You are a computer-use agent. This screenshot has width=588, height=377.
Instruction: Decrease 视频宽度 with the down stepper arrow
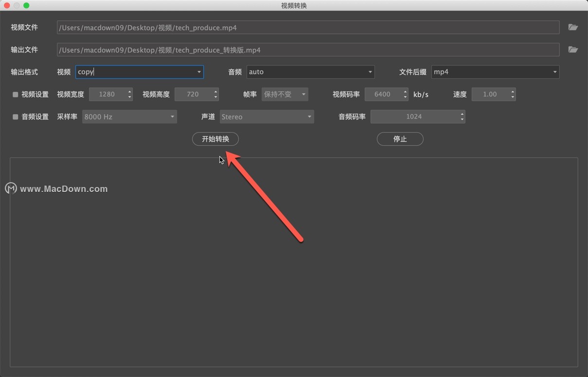pyautogui.click(x=129, y=97)
